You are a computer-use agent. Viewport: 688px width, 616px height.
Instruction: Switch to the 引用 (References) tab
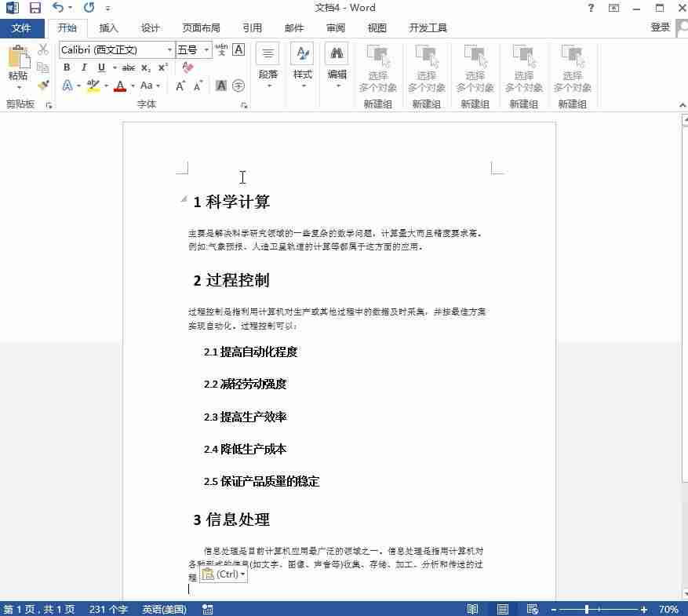pos(253,28)
